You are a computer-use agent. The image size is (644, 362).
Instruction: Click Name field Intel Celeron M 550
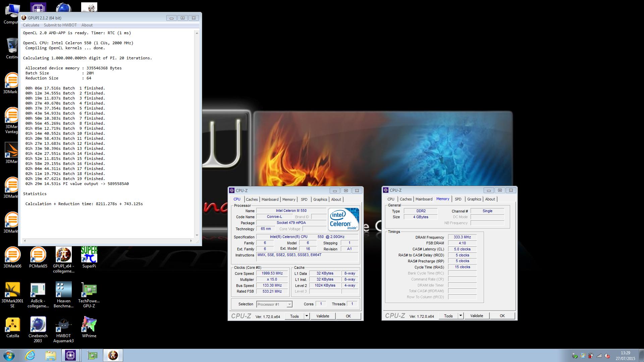[x=291, y=211]
